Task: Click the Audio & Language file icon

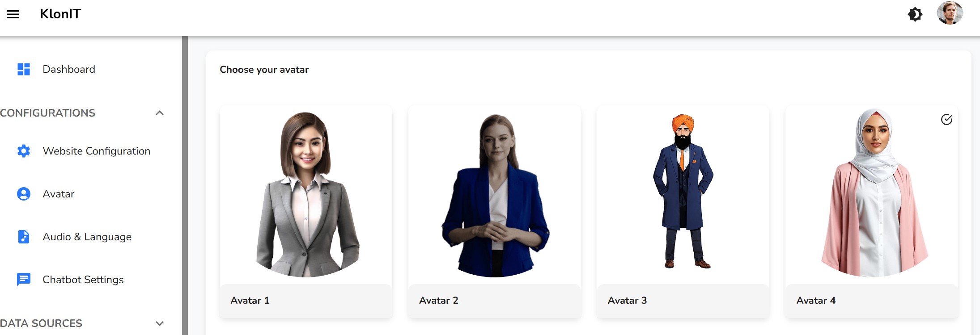Action: click(24, 237)
